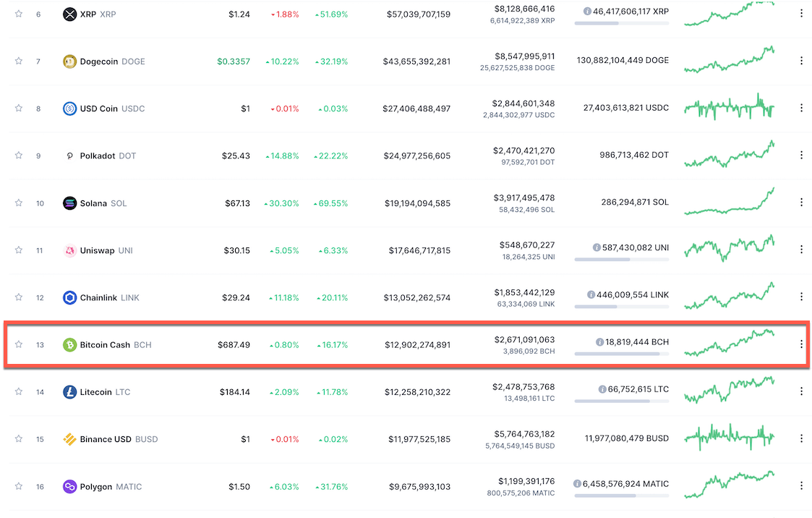Open the more options menu for Litecoin
This screenshot has height=518, width=812.
tap(801, 391)
